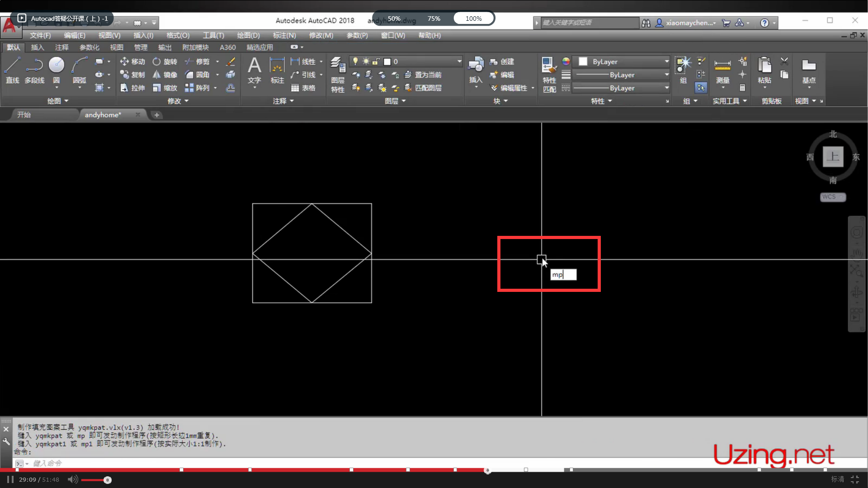Click the Rotate (旋转) tool
Screen dimensions: 868x488
(157, 61)
